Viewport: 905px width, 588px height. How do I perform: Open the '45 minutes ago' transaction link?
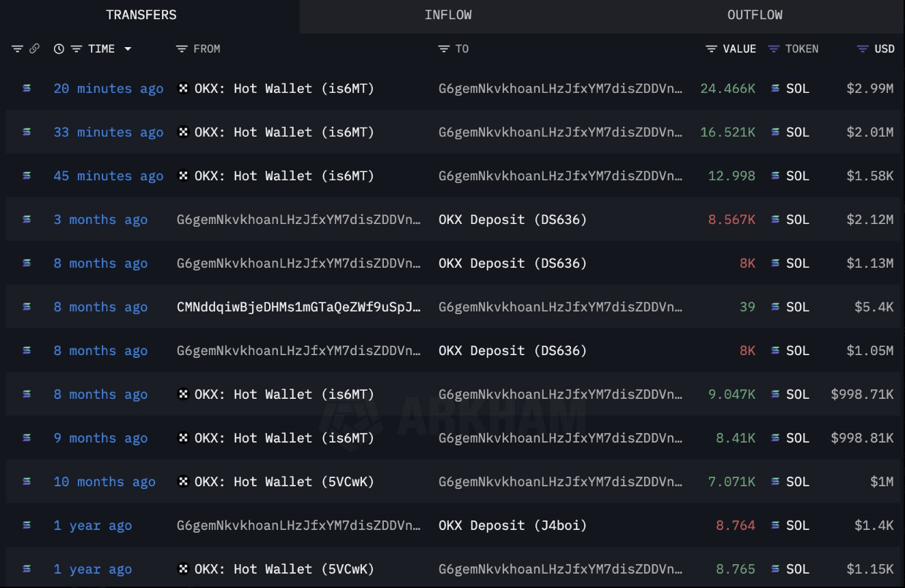point(109,176)
